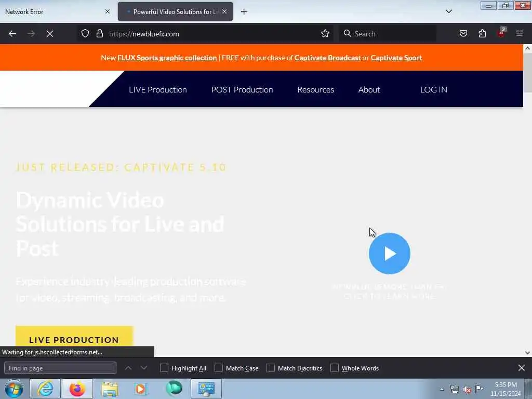Open Windows Media Player taskbar icon
Screen dimensions: 532x399
140,389
